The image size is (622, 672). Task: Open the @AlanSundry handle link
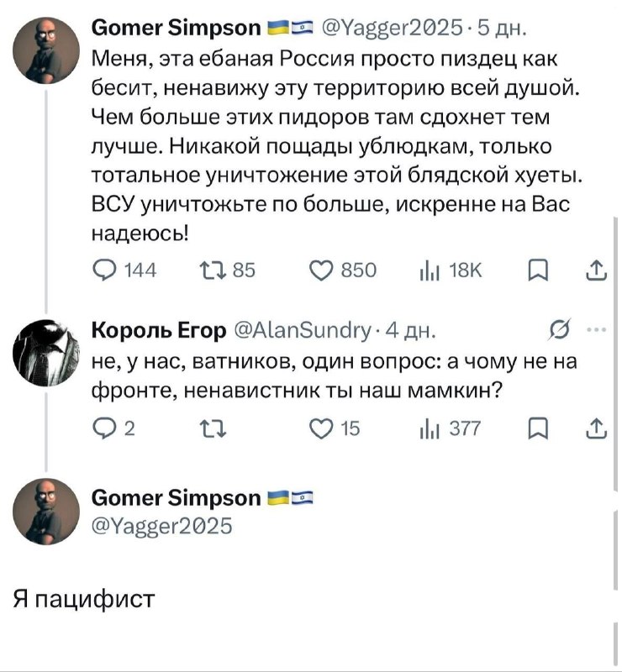point(303,330)
